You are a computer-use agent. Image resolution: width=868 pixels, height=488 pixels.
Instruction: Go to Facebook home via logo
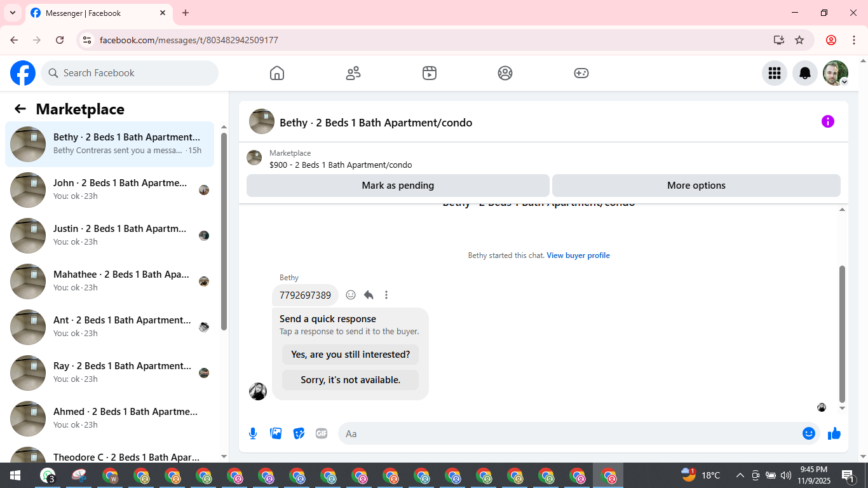coord(23,73)
